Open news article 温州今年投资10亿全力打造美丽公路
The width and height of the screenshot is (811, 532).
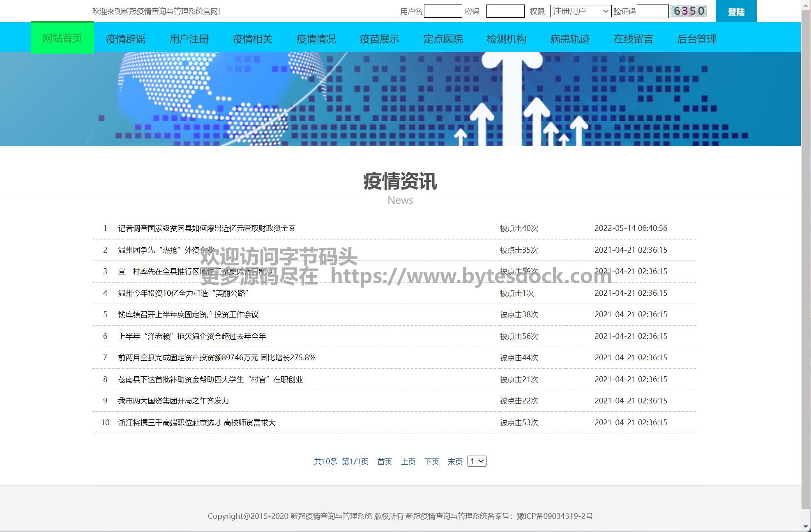pyautogui.click(x=183, y=293)
